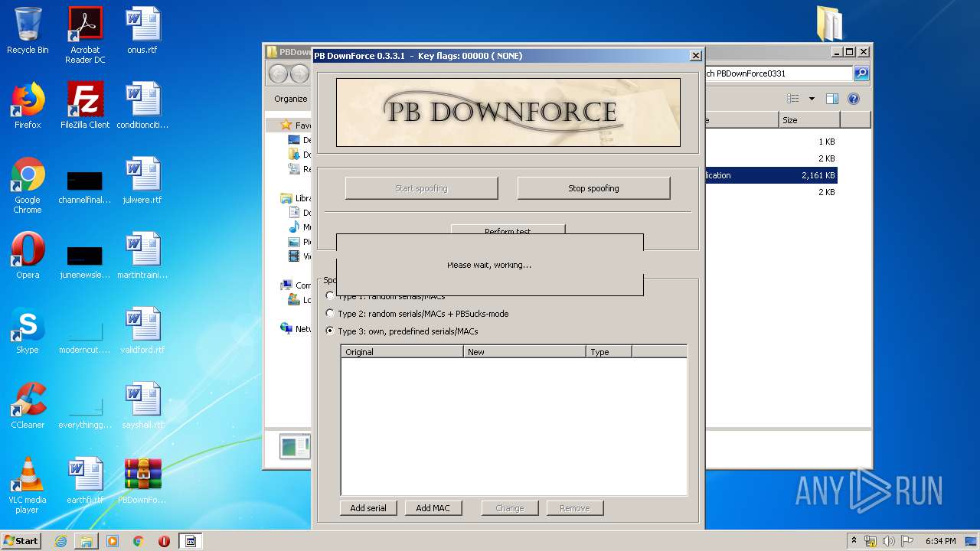This screenshot has width=980, height=551.
Task: Open the Organize menu in Explorer
Action: [291, 99]
